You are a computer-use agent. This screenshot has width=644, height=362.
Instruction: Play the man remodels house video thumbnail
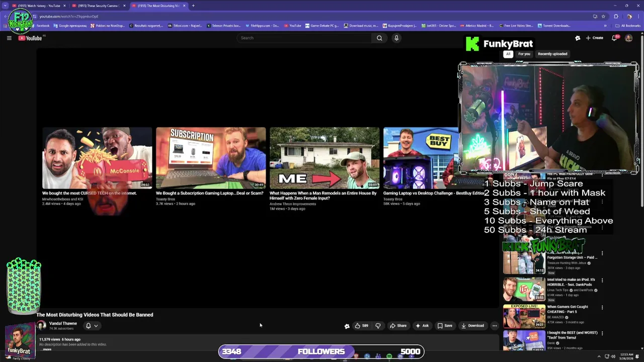coord(325,158)
